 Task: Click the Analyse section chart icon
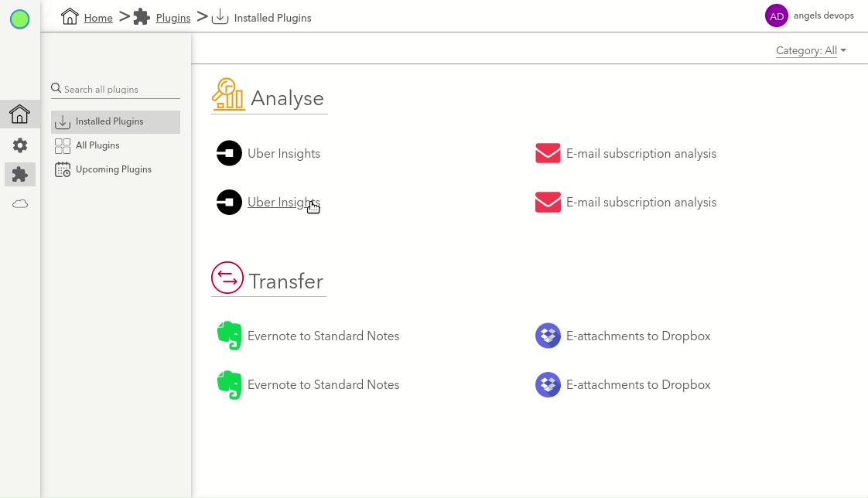[228, 95]
